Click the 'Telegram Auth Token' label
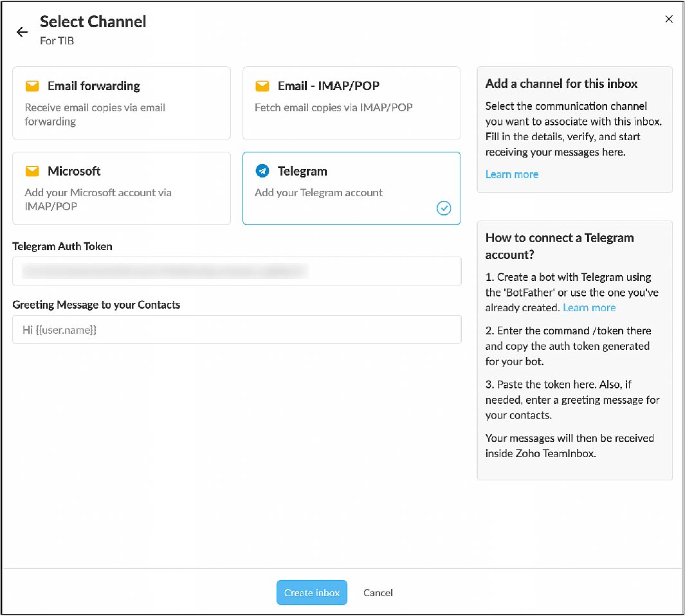 click(62, 246)
